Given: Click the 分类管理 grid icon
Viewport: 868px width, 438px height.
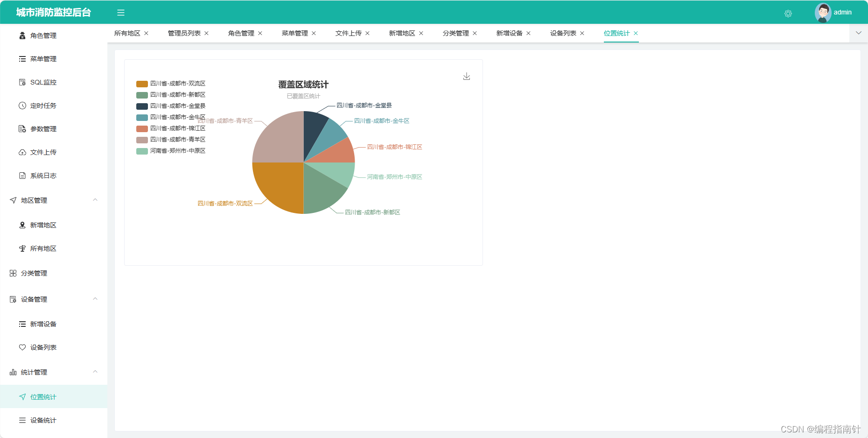Looking at the screenshot, I should [x=13, y=273].
